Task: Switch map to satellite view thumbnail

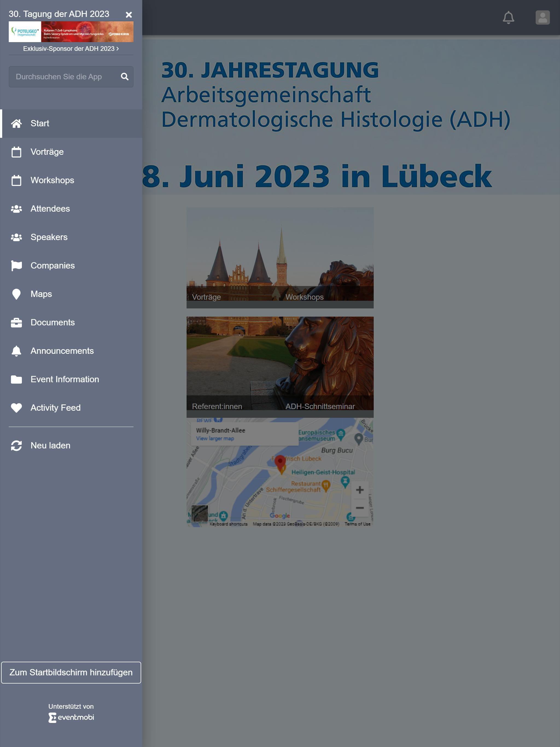Action: (200, 513)
